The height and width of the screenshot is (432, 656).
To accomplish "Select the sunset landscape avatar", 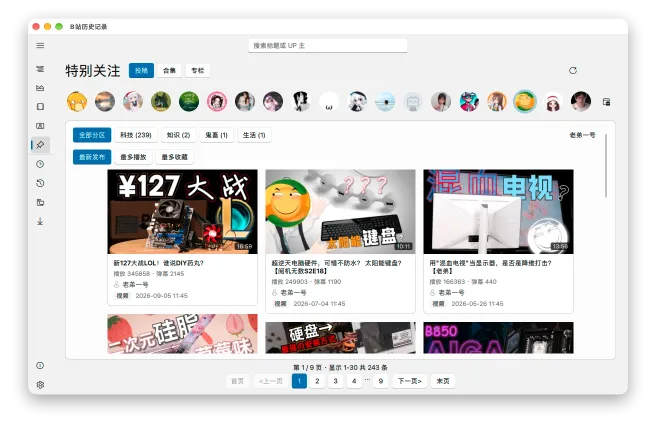I will 105,102.
